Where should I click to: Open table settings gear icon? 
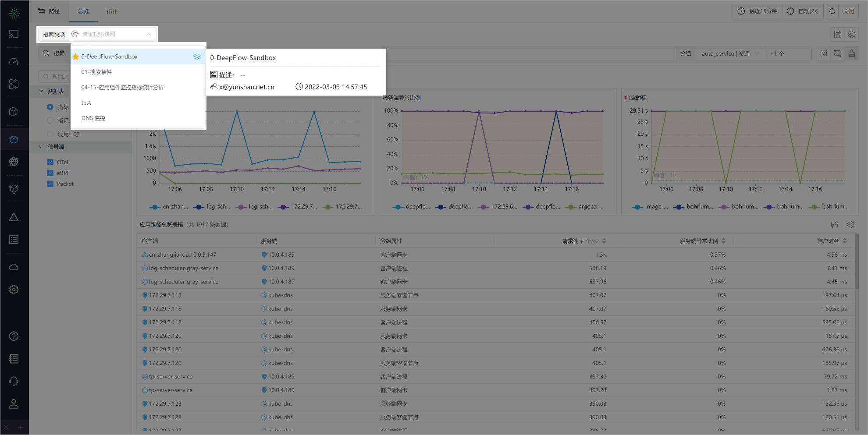[851, 225]
